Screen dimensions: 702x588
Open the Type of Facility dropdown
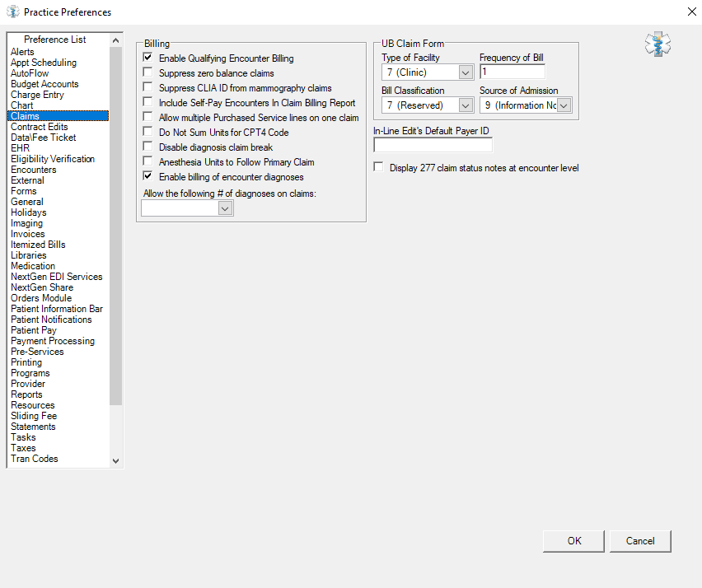click(466, 72)
